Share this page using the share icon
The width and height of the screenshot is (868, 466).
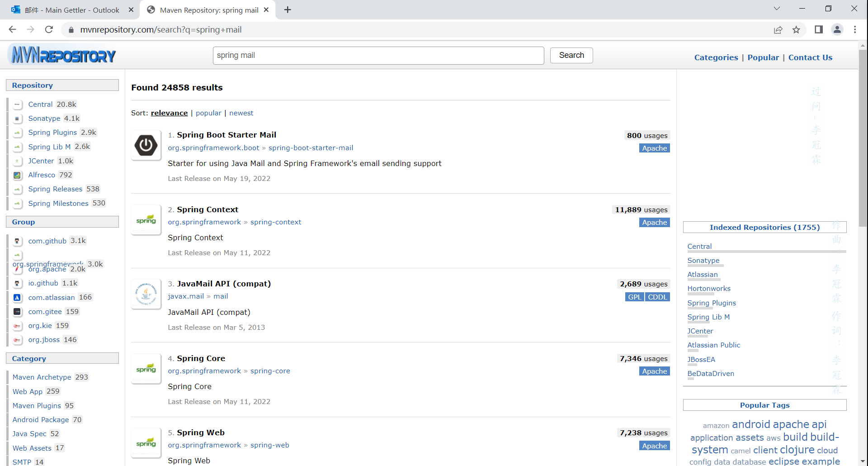(778, 30)
